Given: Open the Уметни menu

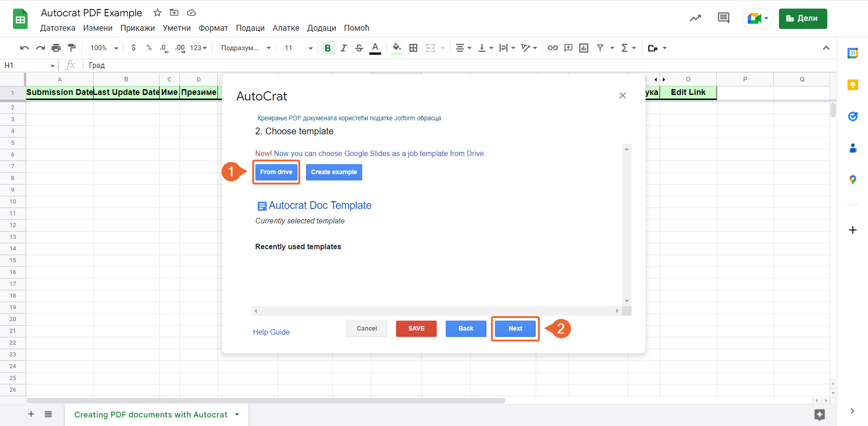Looking at the screenshot, I should pos(177,28).
